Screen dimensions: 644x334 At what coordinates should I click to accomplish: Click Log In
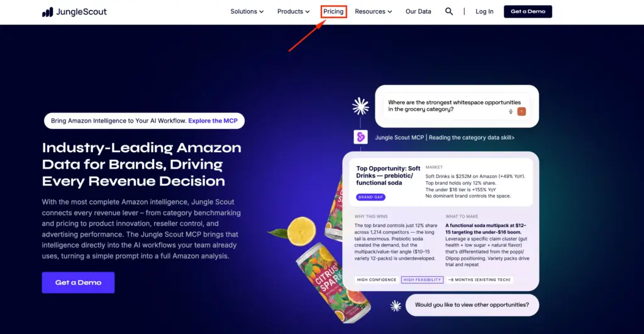pos(484,11)
